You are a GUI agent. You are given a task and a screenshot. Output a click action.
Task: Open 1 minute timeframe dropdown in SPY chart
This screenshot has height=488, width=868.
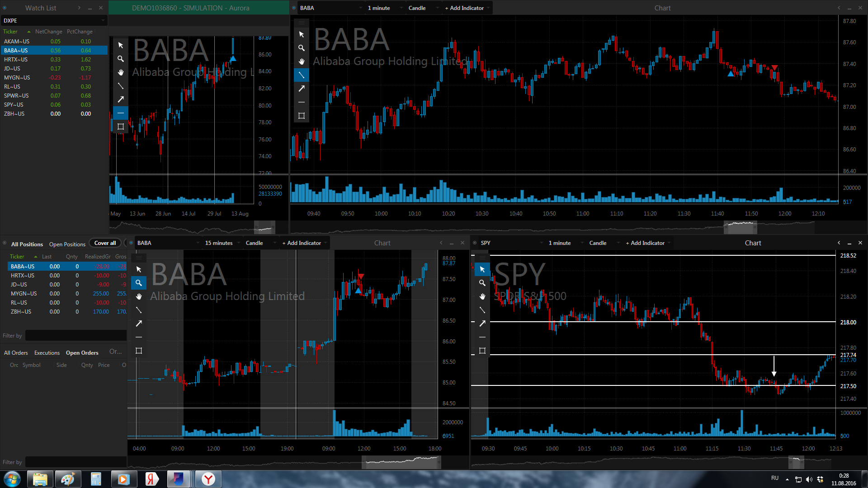click(566, 243)
